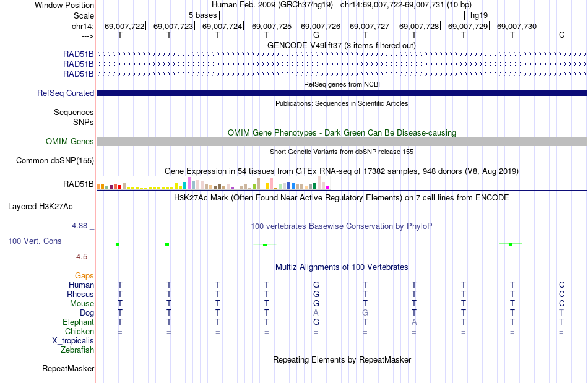Click the Window Position label

point(64,5)
